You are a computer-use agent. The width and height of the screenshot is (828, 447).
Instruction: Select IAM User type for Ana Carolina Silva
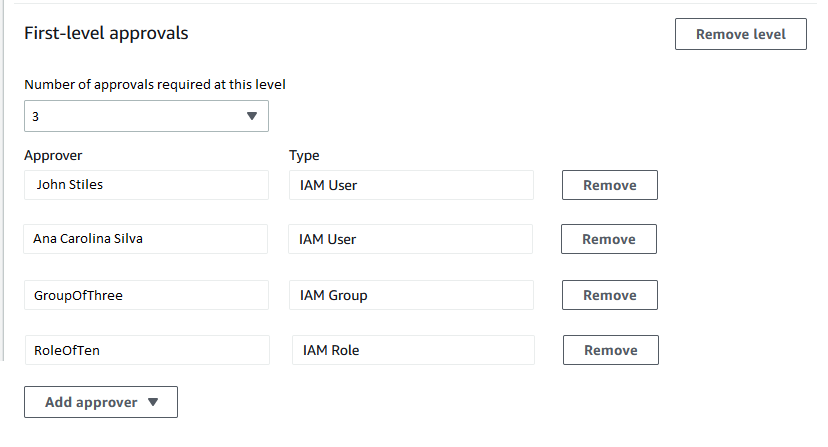click(x=411, y=239)
